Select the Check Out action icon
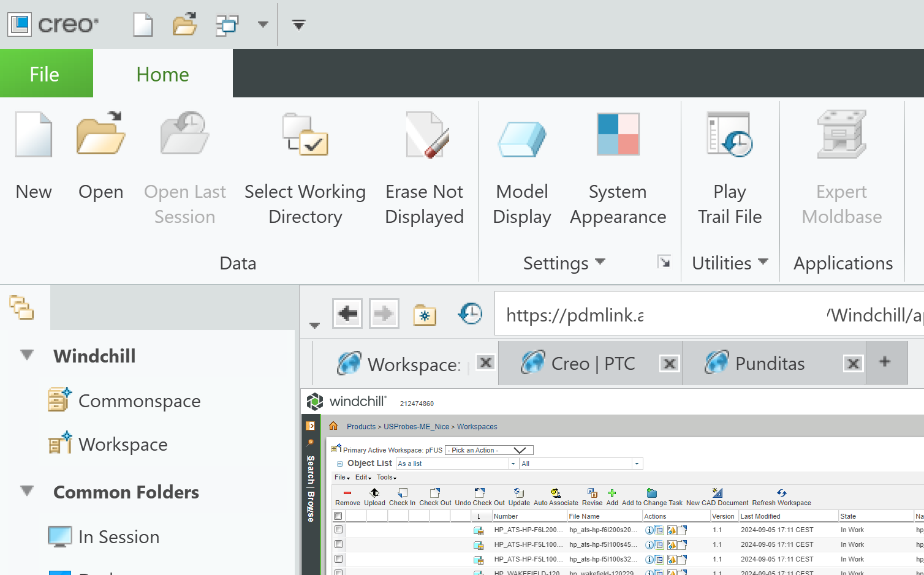This screenshot has height=575, width=924. tap(435, 493)
